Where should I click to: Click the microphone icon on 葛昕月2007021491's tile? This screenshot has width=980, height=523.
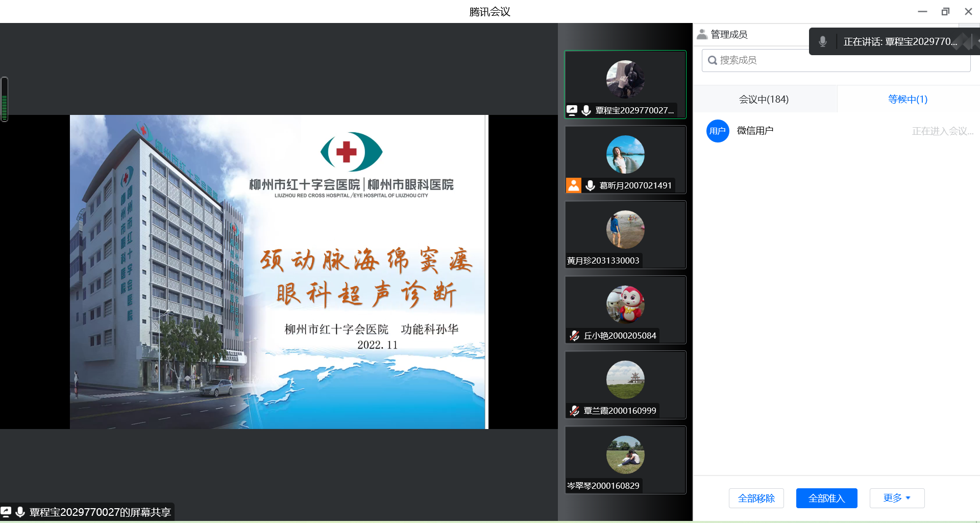click(x=591, y=185)
